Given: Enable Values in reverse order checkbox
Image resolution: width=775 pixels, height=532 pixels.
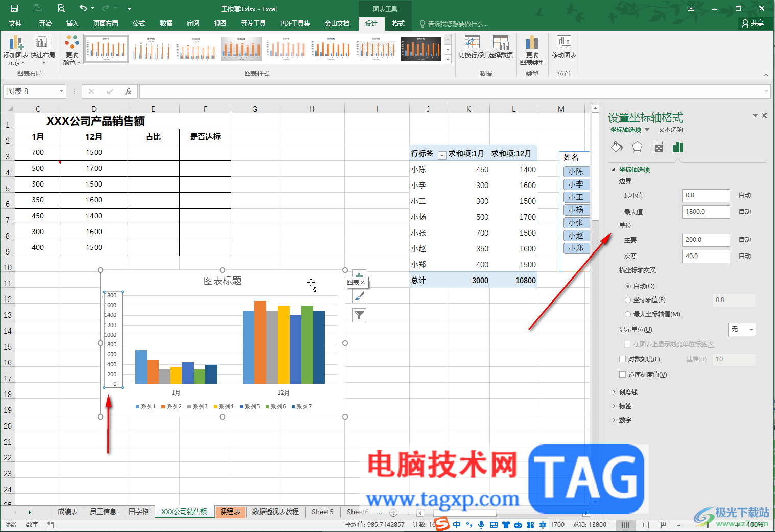Looking at the screenshot, I should [622, 375].
